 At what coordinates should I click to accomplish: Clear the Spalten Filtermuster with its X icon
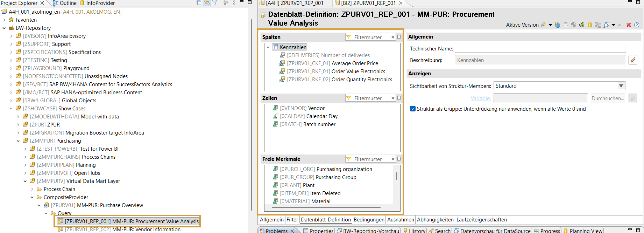click(x=392, y=37)
